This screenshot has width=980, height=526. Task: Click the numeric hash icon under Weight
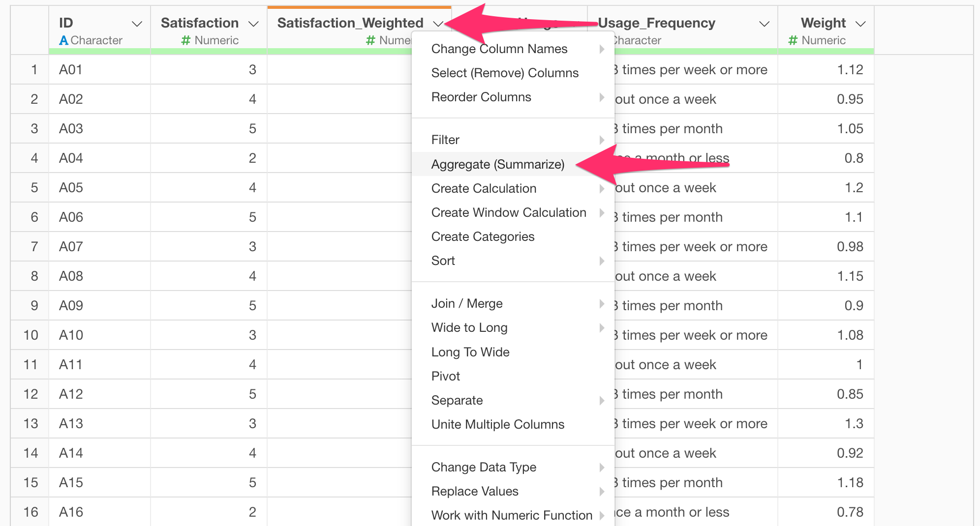pyautogui.click(x=793, y=40)
